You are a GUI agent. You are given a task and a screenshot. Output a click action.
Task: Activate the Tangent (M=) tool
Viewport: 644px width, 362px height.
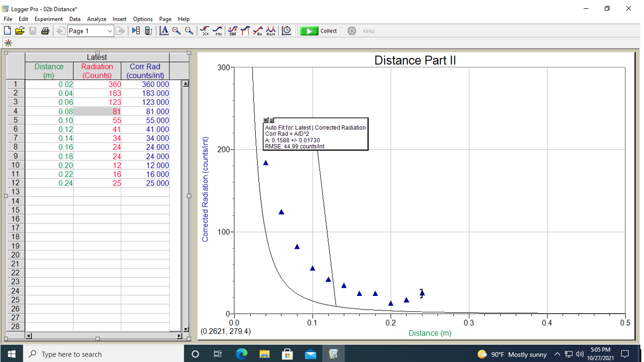click(x=218, y=31)
